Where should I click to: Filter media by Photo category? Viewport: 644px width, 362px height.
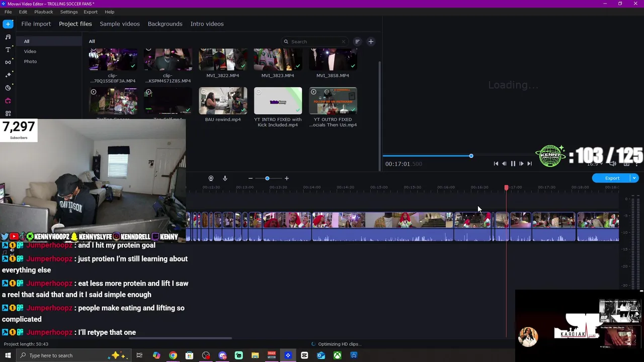(x=30, y=61)
